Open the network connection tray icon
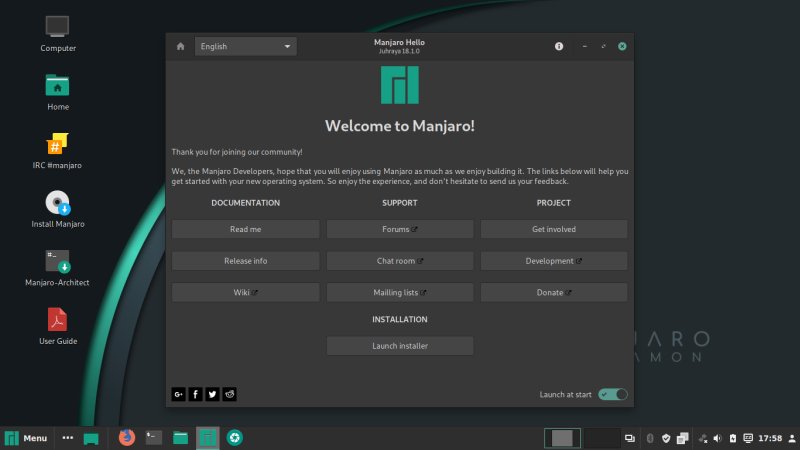 (x=703, y=438)
